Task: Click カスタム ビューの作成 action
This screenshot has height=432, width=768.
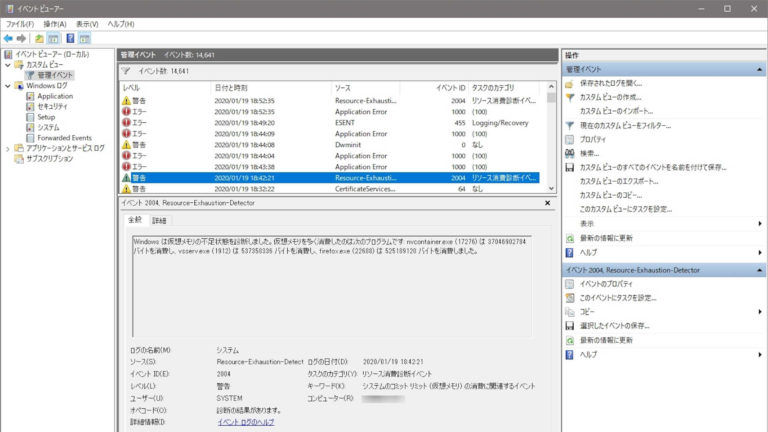Action: (x=610, y=97)
